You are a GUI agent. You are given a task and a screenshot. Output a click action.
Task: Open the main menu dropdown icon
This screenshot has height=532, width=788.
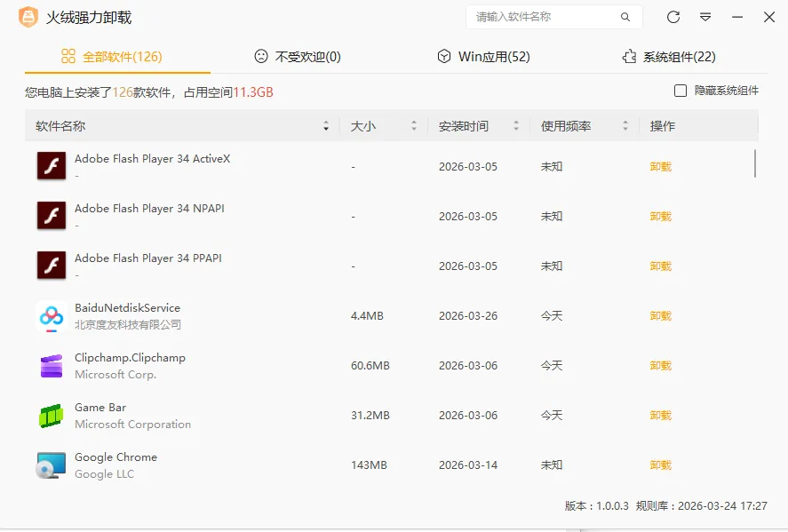705,17
